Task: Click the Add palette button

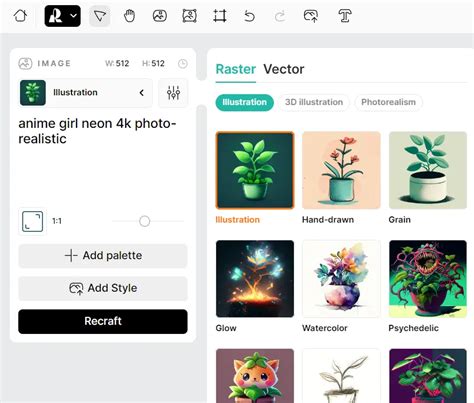Action: pos(103,256)
